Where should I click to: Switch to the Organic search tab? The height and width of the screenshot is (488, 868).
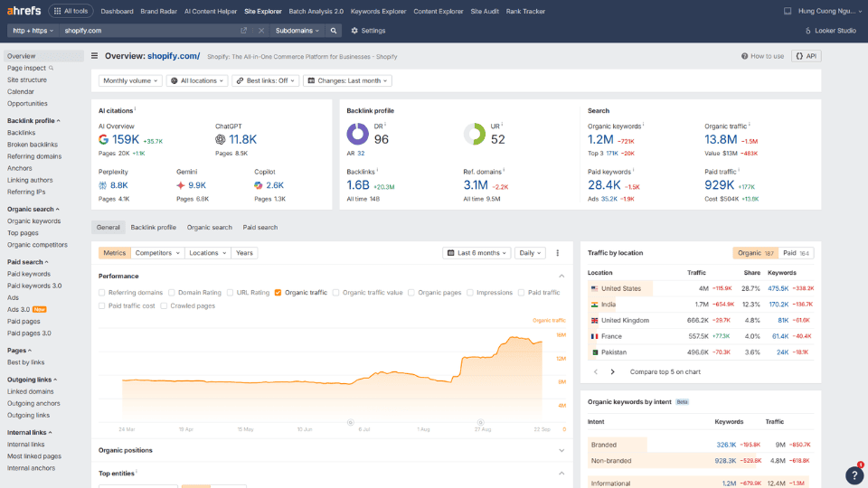[209, 228]
